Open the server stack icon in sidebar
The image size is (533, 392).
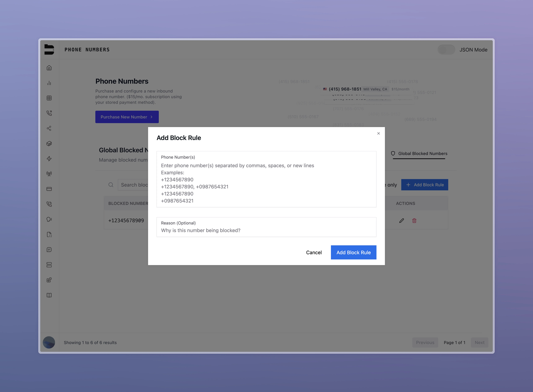coord(49,265)
